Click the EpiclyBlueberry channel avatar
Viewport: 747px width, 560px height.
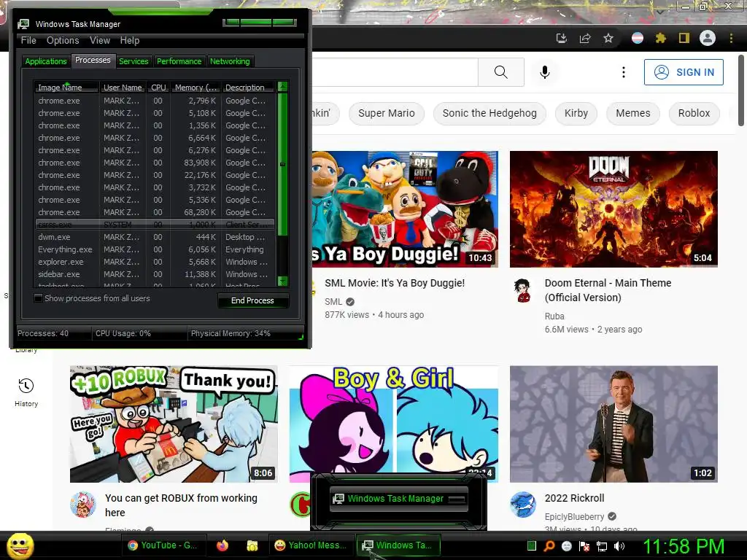pyautogui.click(x=523, y=505)
